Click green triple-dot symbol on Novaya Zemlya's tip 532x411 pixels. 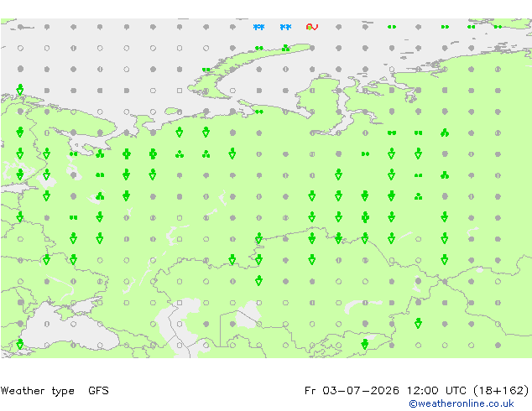coord(285,48)
